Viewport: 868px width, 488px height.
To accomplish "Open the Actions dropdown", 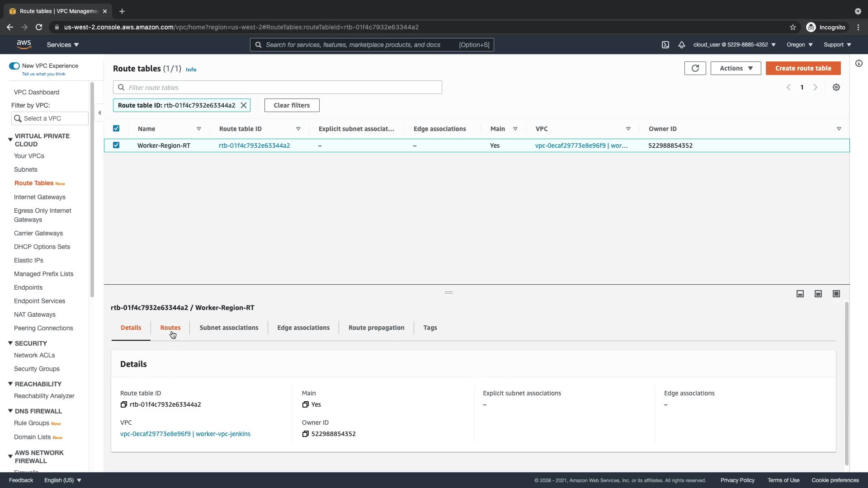I will [736, 68].
